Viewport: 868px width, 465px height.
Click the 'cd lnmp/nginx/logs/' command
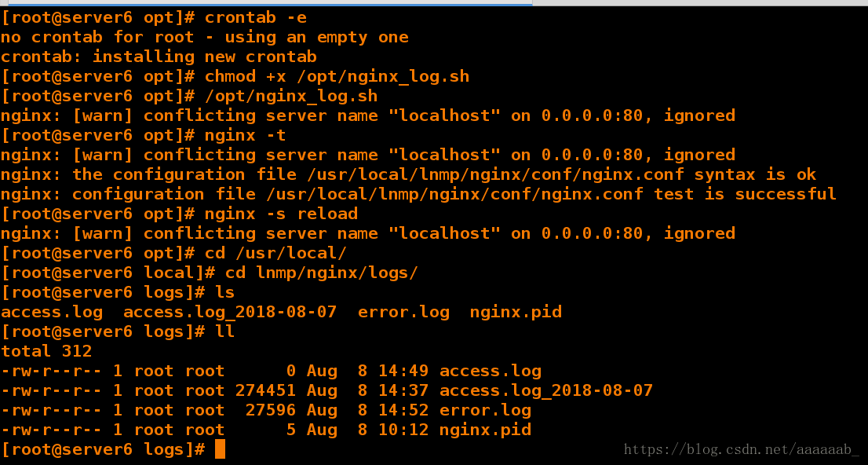pyautogui.click(x=321, y=273)
